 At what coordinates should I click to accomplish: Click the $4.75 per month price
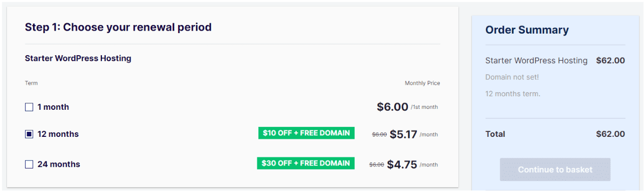tap(402, 164)
